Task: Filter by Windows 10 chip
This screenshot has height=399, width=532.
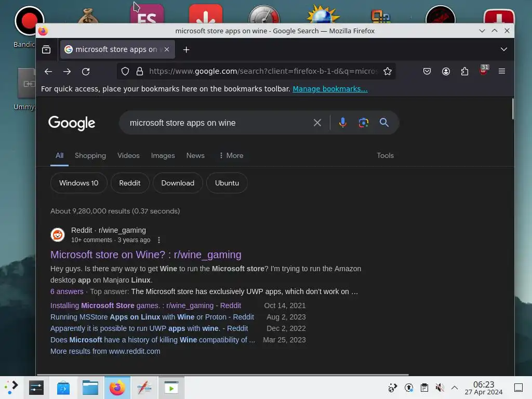Action: pos(79,183)
